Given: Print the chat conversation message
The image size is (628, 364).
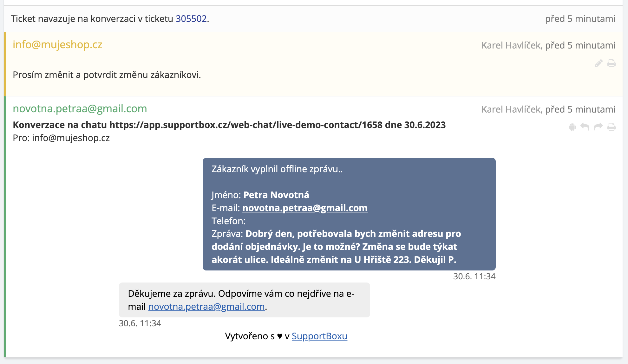Looking at the screenshot, I should pyautogui.click(x=612, y=127).
